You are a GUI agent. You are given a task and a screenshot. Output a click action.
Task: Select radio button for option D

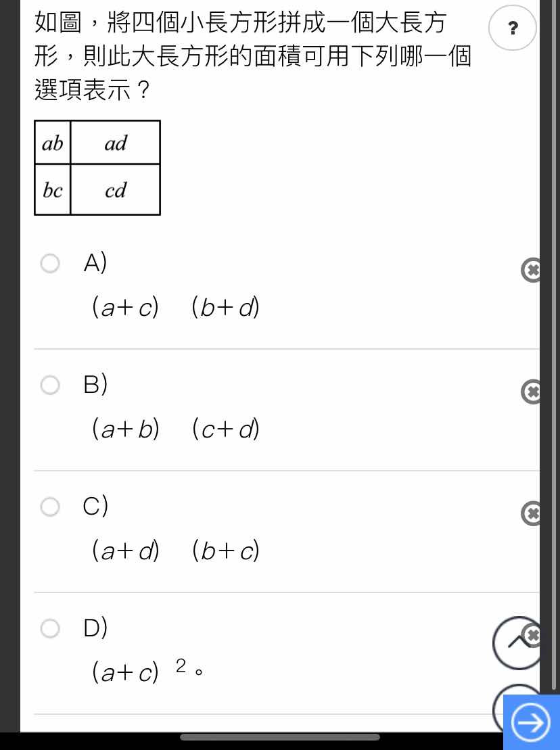[50, 628]
